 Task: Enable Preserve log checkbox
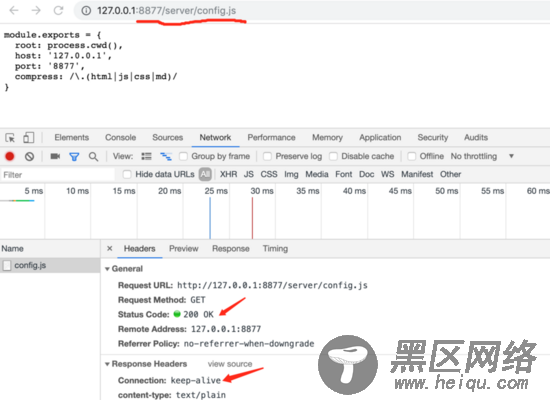point(267,156)
